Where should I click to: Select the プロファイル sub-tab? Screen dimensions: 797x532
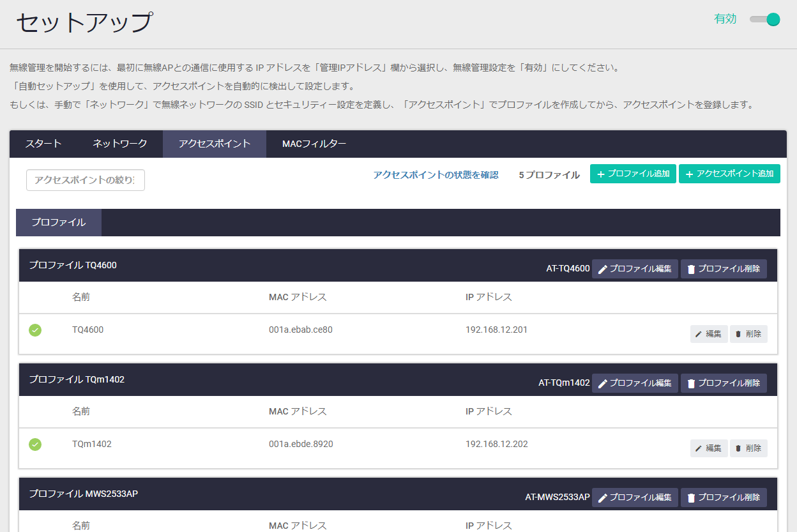click(x=59, y=222)
